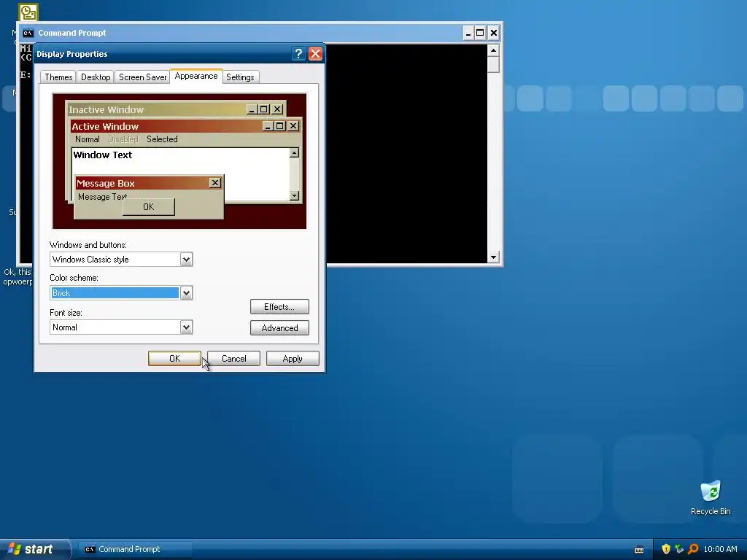Click the Display Properties help question mark
Screen dimensions: 747x560
[298, 54]
